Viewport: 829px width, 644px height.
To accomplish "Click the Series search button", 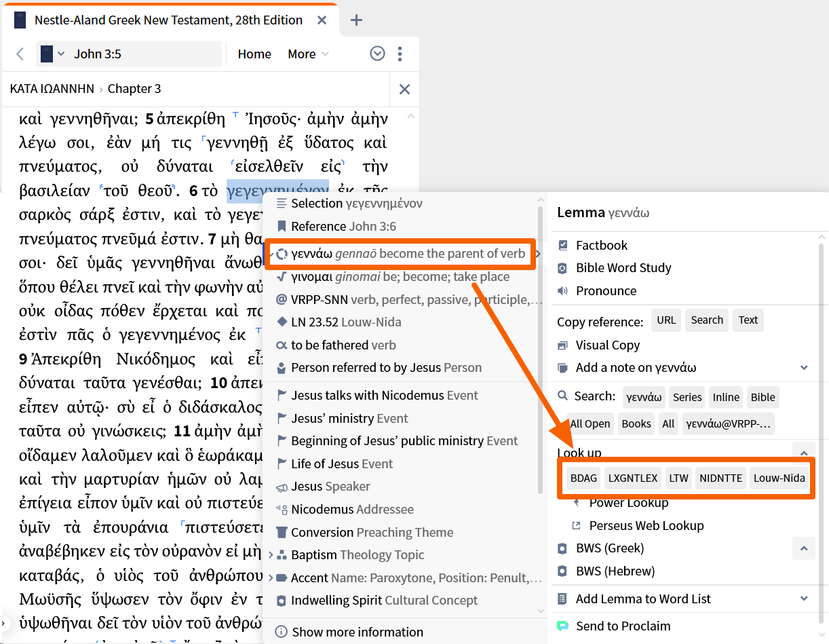I will coord(687,397).
